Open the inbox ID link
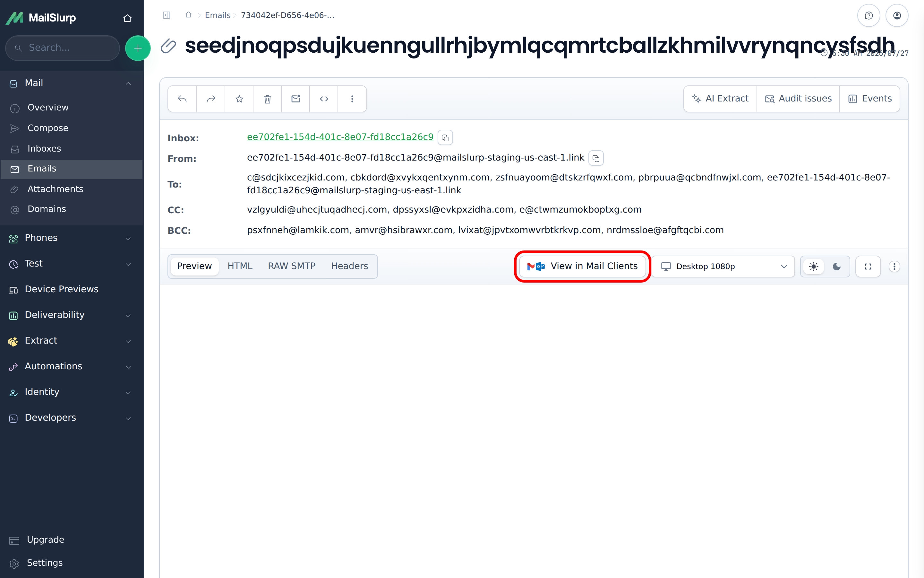The height and width of the screenshot is (578, 924). tap(340, 137)
